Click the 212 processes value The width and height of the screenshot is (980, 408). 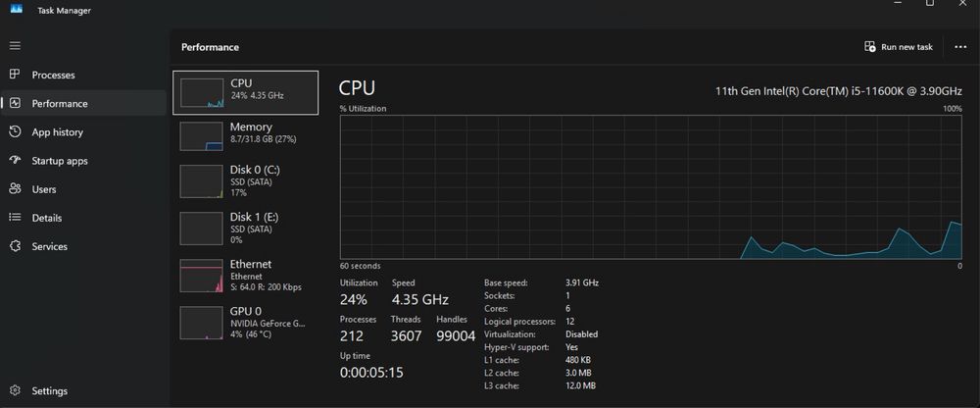[351, 336]
